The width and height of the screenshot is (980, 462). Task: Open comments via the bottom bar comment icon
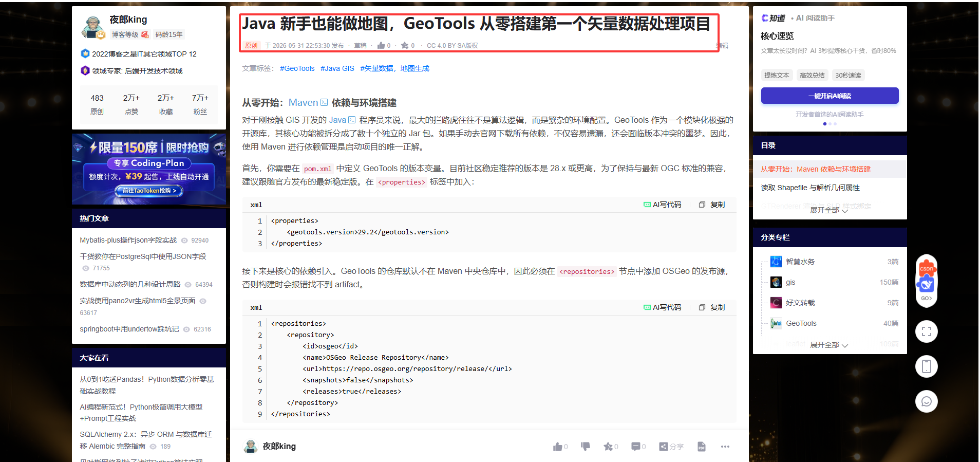(x=636, y=447)
